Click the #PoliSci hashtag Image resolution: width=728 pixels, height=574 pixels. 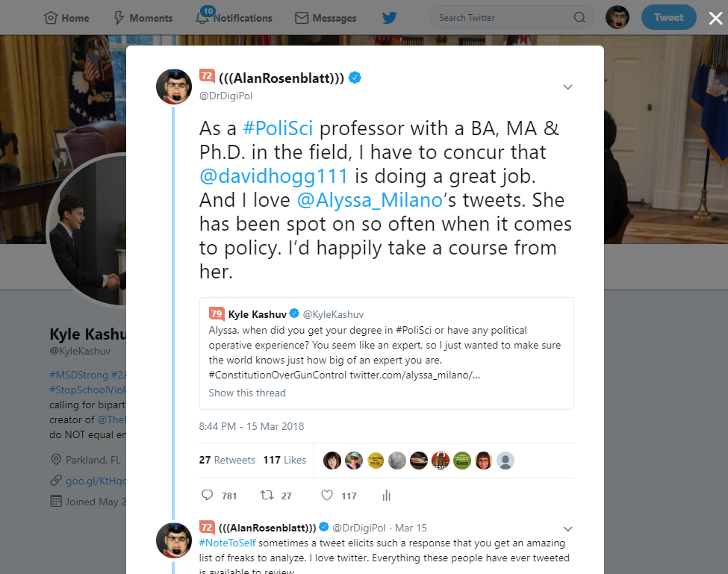pyautogui.click(x=278, y=128)
